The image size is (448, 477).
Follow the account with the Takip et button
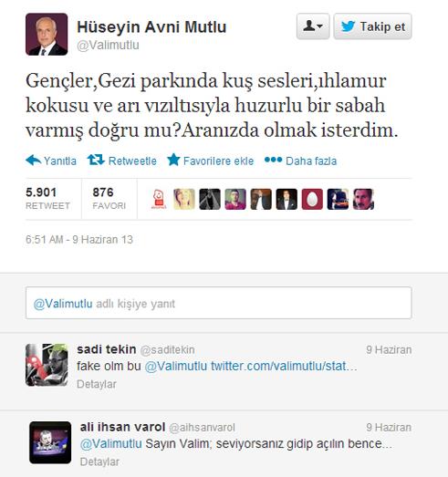click(373, 26)
